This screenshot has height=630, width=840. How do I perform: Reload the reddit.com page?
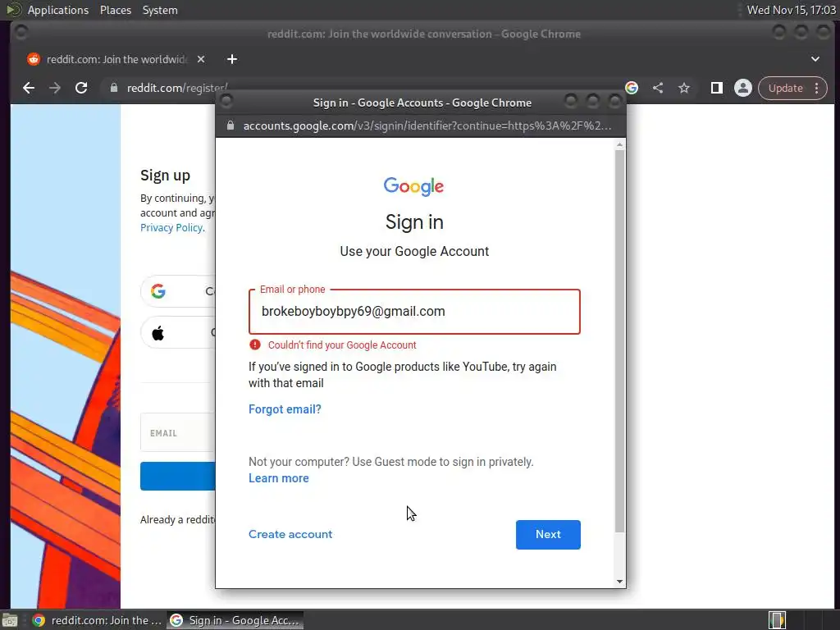(x=81, y=88)
